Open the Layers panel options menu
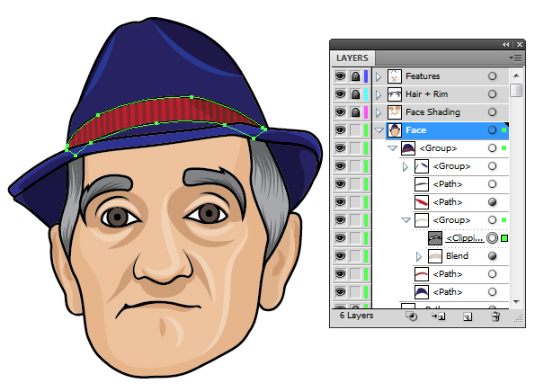The image size is (535, 392). click(x=515, y=58)
